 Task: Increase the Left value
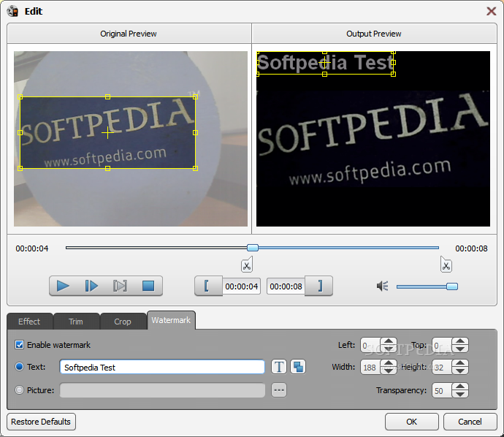coord(389,341)
